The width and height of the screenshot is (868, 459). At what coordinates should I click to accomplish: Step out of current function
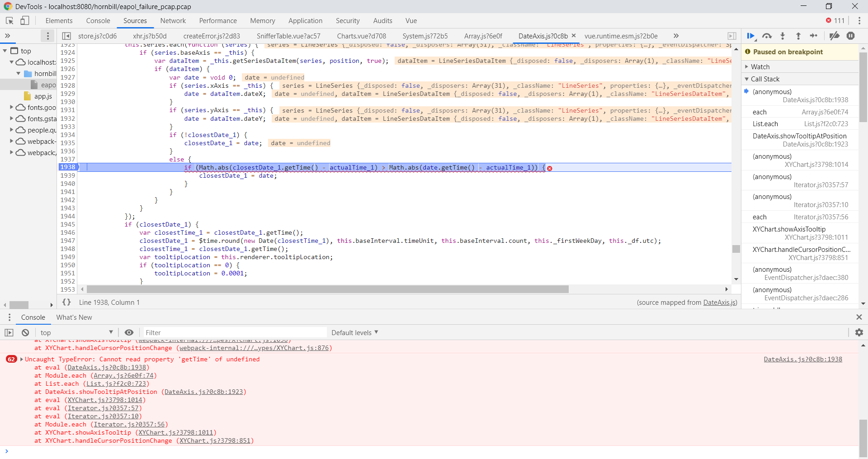[x=798, y=36]
